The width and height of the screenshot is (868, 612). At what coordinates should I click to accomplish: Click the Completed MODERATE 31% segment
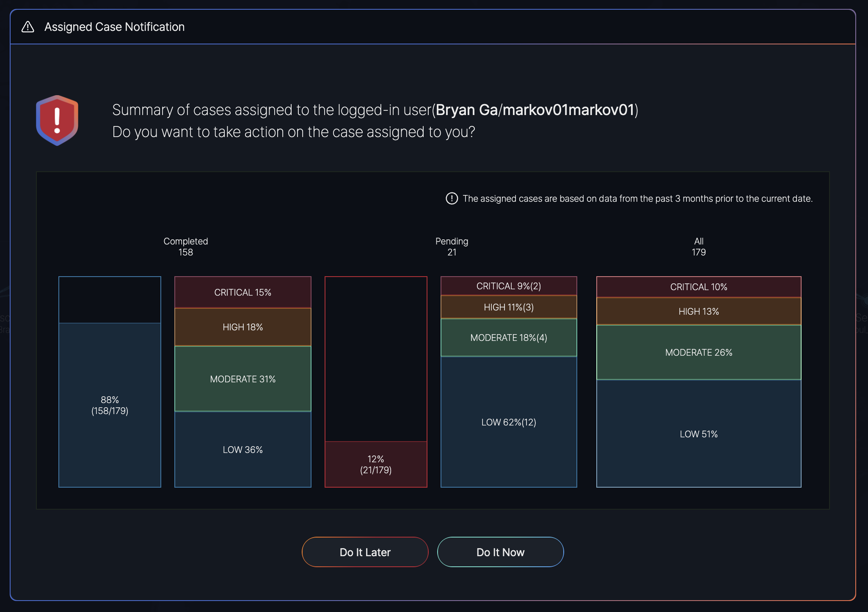tap(242, 379)
